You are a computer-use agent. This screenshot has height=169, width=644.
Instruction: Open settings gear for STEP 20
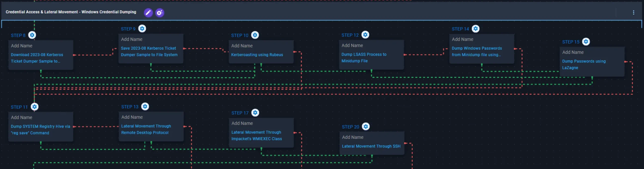click(x=366, y=127)
